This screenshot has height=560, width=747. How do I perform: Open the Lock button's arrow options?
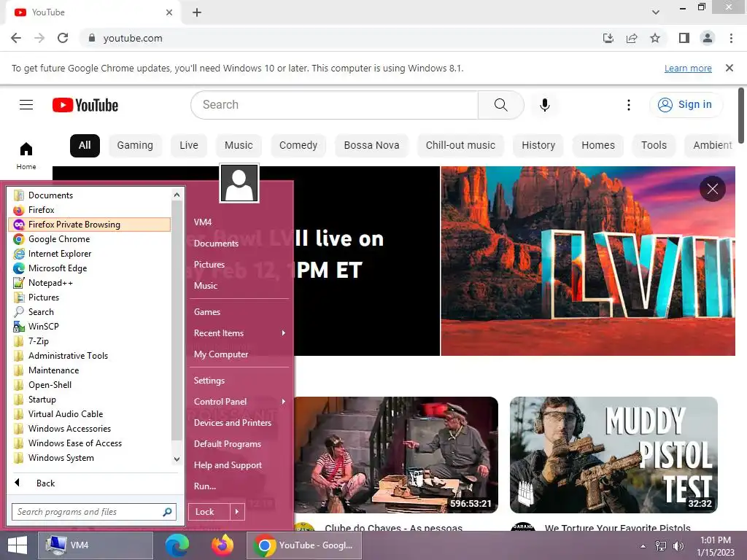237,512
